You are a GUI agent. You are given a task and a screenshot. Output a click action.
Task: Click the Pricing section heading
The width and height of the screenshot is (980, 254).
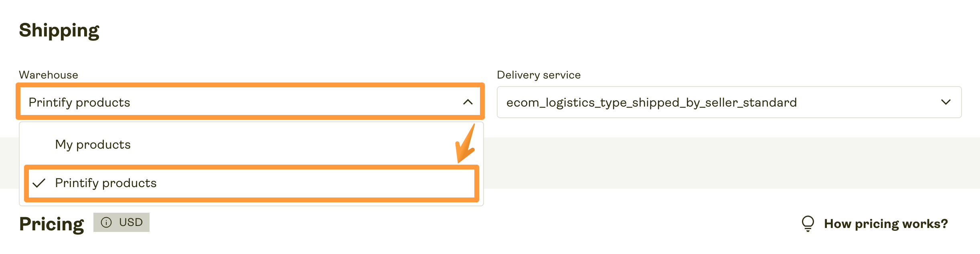pos(52,223)
